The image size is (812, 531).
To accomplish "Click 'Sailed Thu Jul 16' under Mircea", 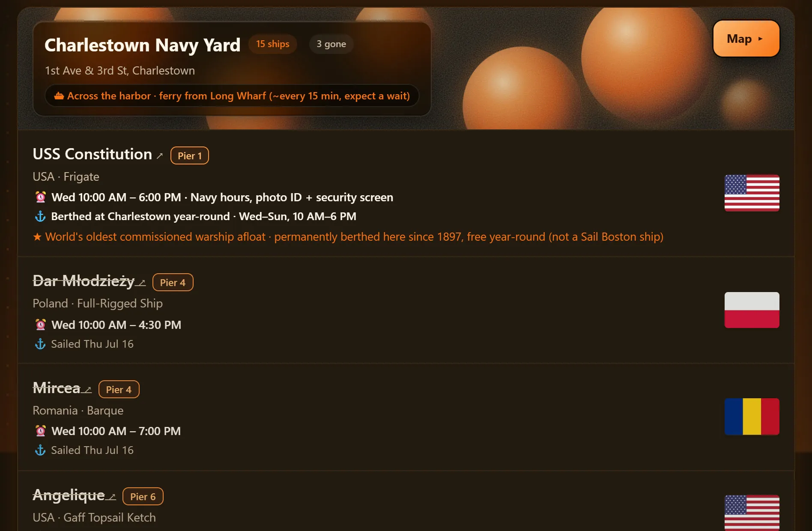I will click(x=92, y=450).
